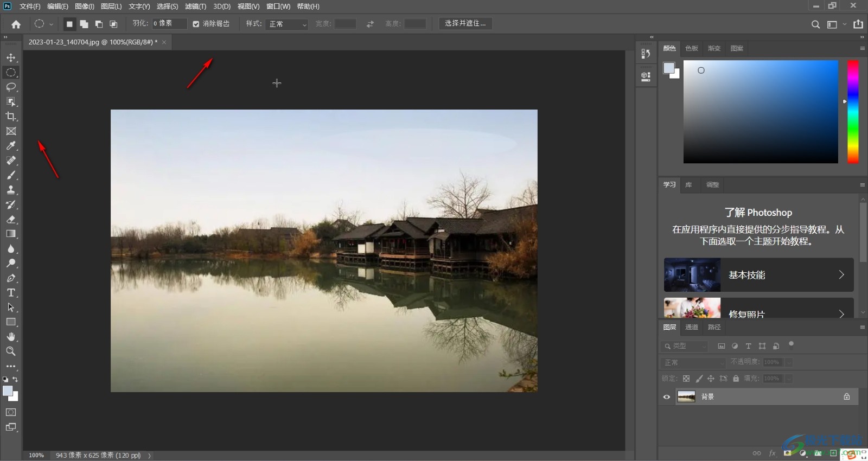This screenshot has width=868, height=461.
Task: Reset to default foreground and background colors
Action: tap(5, 380)
